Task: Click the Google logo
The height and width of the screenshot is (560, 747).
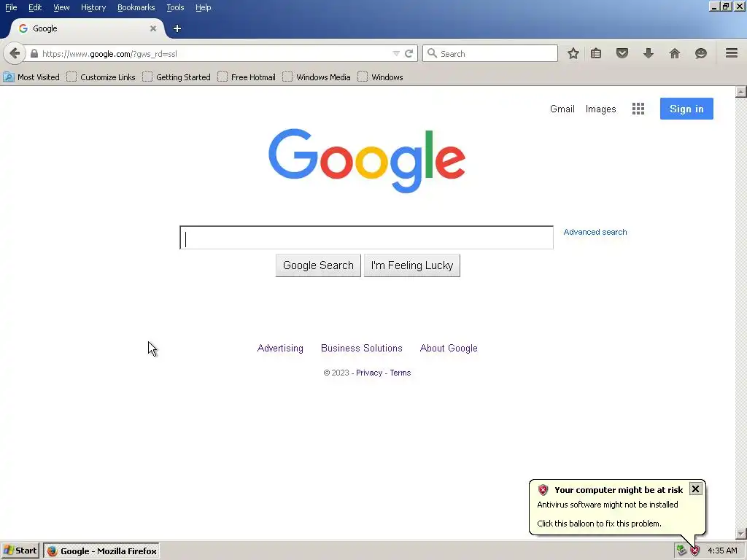Action: click(367, 160)
